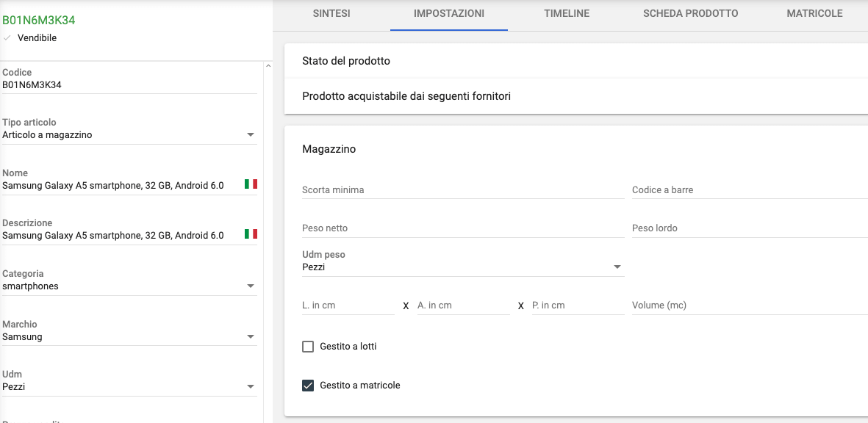Image resolution: width=868 pixels, height=423 pixels.
Task: Switch to the SCHEDA PRODOTTO tab
Action: tap(689, 12)
